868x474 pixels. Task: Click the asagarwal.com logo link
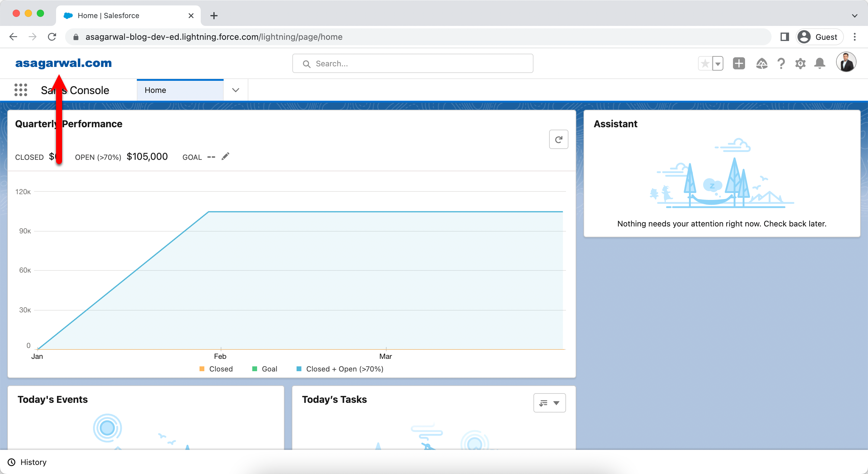click(63, 63)
